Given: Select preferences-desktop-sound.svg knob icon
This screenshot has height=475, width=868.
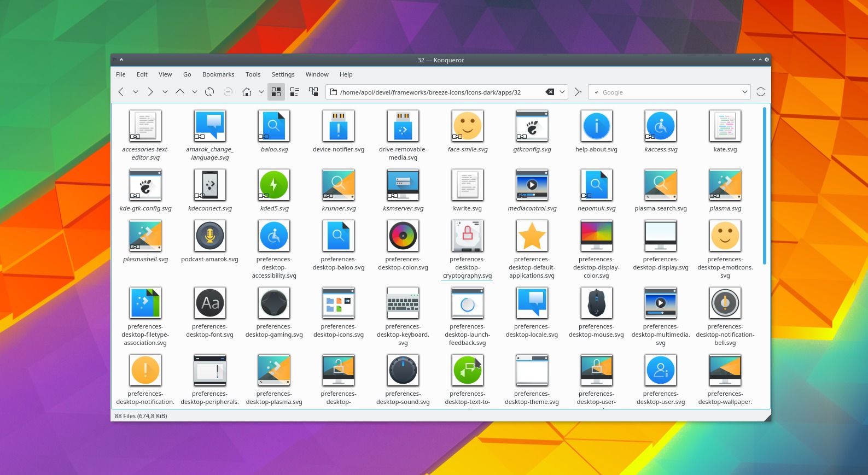Looking at the screenshot, I should [403, 370].
